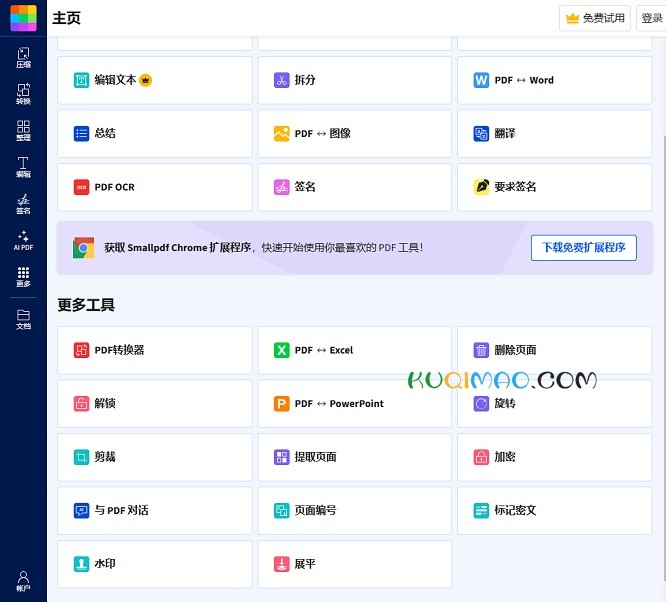Open the PDF ↔ PowerPoint text label
666x602 pixels.
pos(339,404)
